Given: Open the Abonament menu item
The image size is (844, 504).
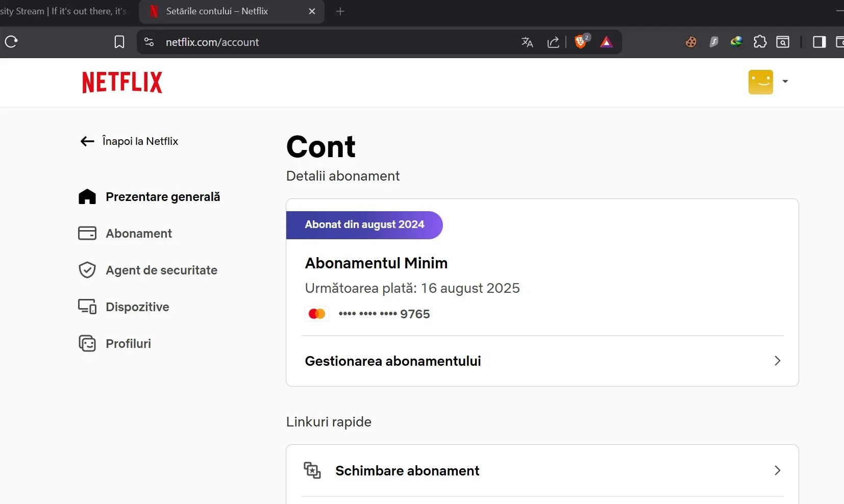Looking at the screenshot, I should 139,234.
